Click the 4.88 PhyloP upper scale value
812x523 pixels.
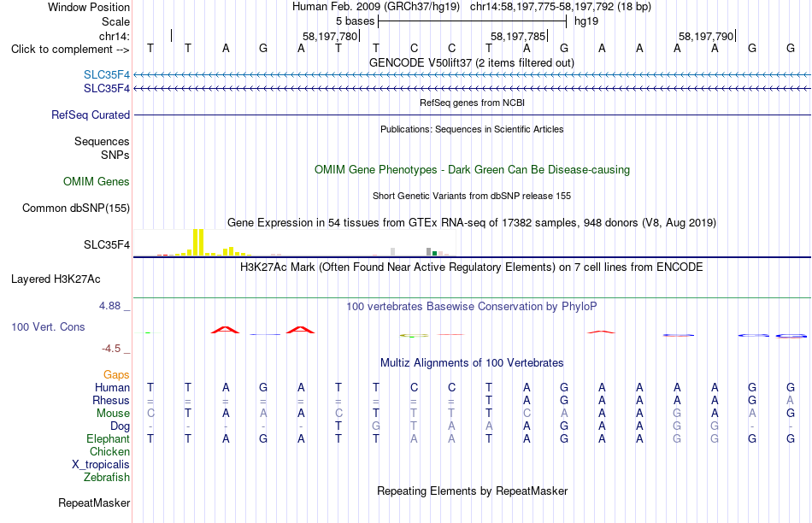(x=109, y=306)
